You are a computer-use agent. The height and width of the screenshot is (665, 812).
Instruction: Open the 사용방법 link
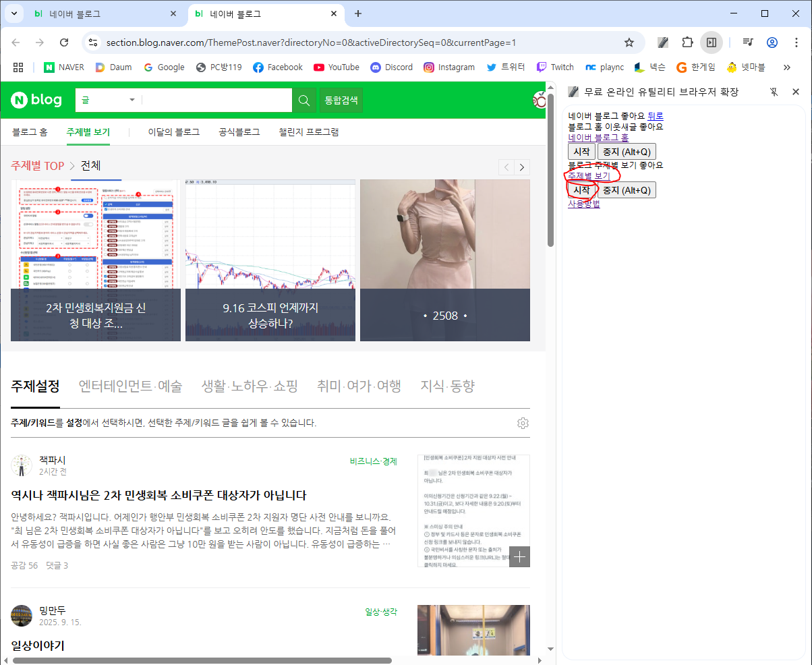(583, 203)
